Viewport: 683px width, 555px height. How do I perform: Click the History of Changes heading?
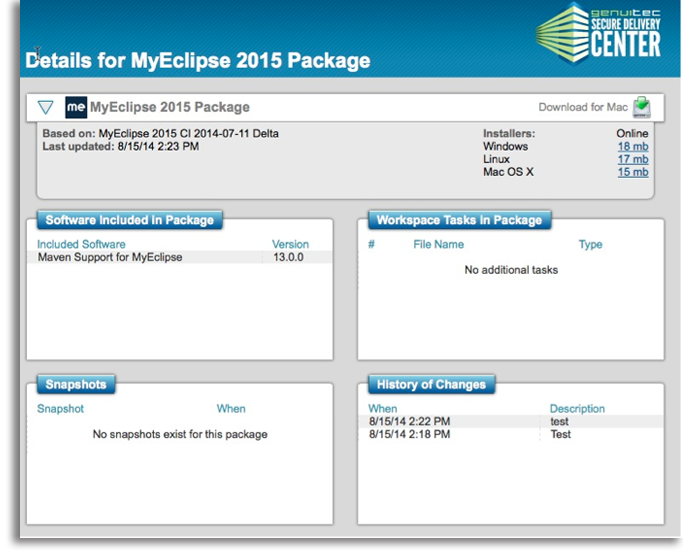coord(431,384)
